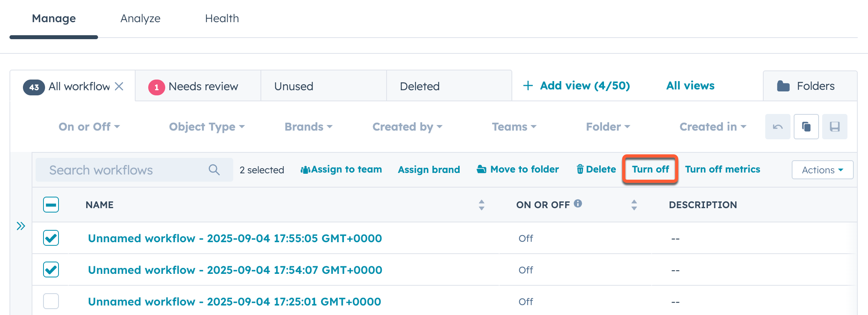Switch to the Analyze tab

coord(140,19)
